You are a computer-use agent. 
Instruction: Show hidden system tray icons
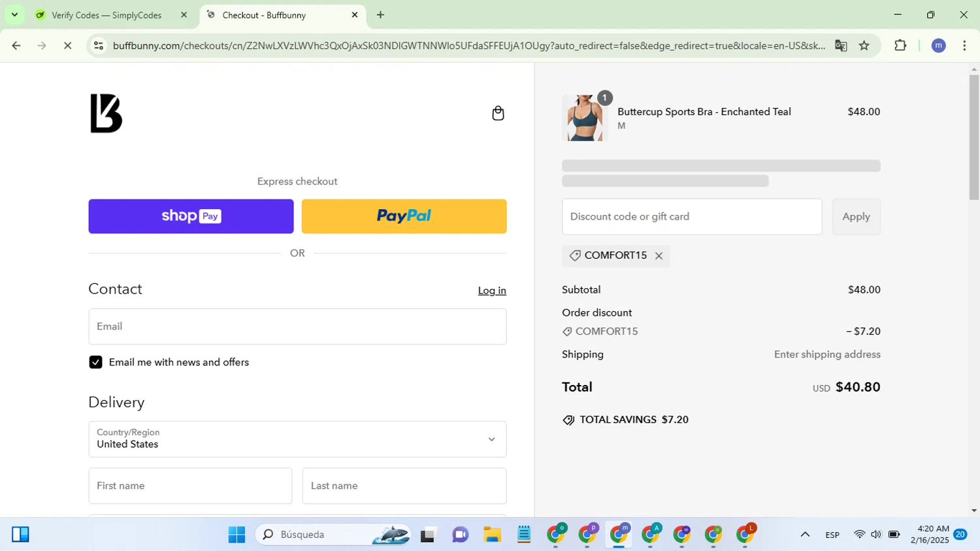pyautogui.click(x=805, y=535)
